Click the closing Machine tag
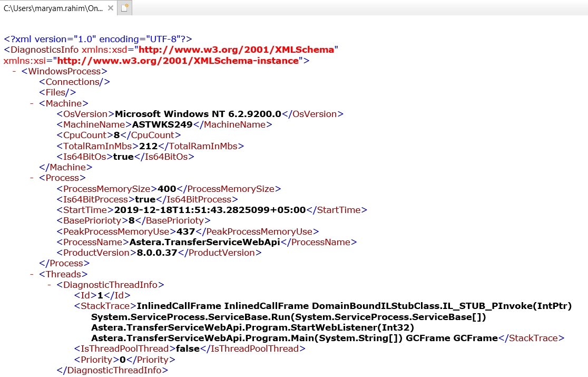Screen dimensions: 588x377 pos(66,167)
